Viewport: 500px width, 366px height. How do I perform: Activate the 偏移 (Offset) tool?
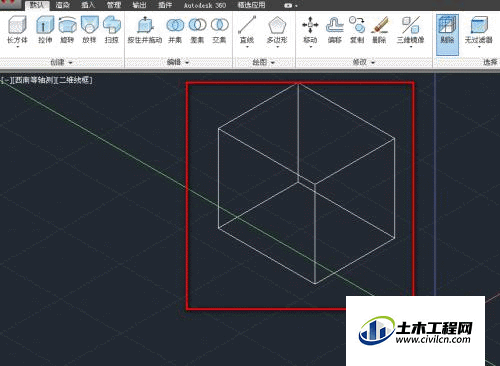[335, 29]
